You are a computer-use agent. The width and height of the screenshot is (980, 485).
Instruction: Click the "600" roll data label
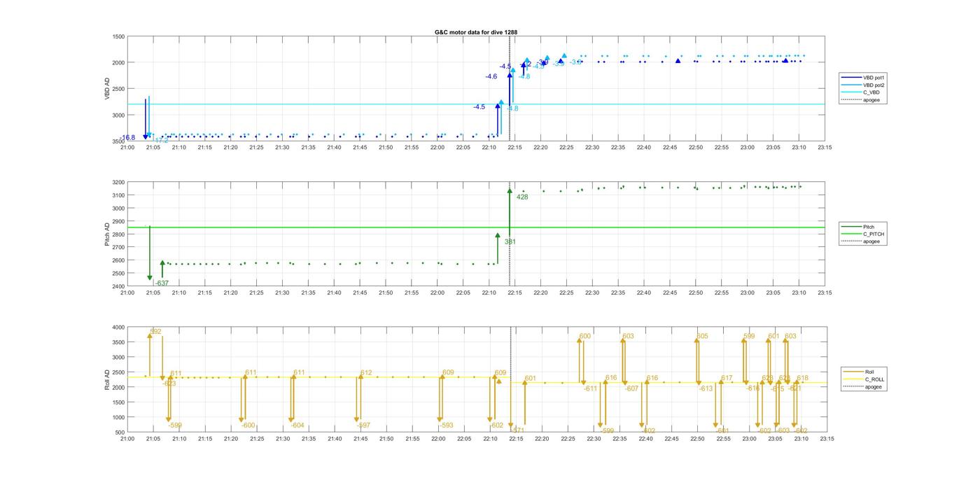pos(585,337)
